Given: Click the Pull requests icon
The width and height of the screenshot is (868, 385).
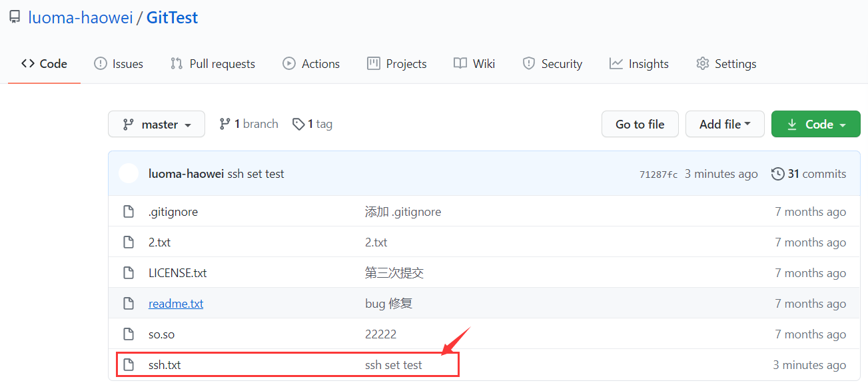Looking at the screenshot, I should pyautogui.click(x=177, y=64).
